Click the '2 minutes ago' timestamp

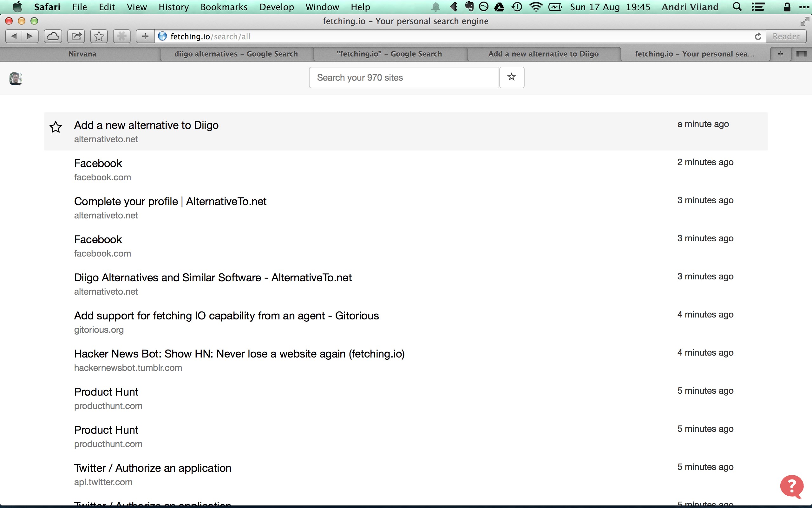point(705,162)
